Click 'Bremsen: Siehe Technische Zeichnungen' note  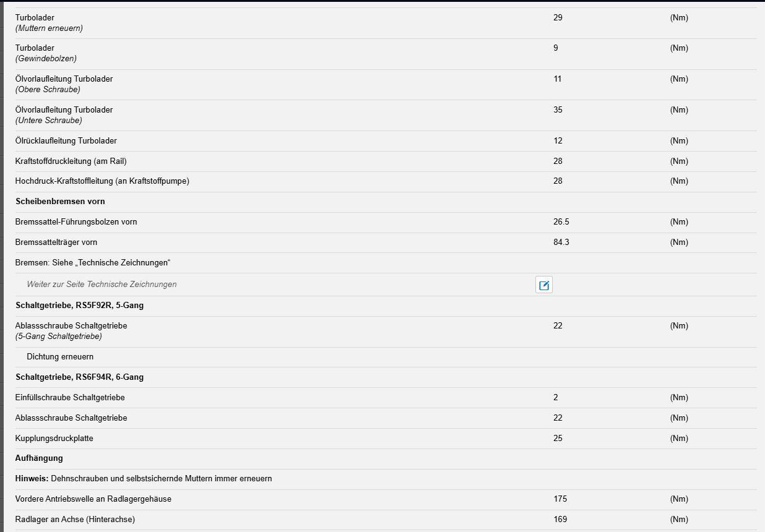tap(93, 263)
